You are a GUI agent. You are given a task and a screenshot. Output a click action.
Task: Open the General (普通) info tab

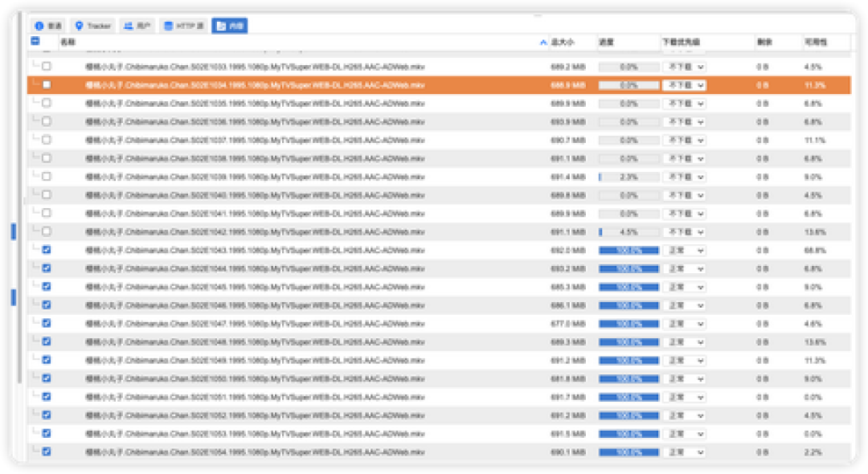coord(48,26)
